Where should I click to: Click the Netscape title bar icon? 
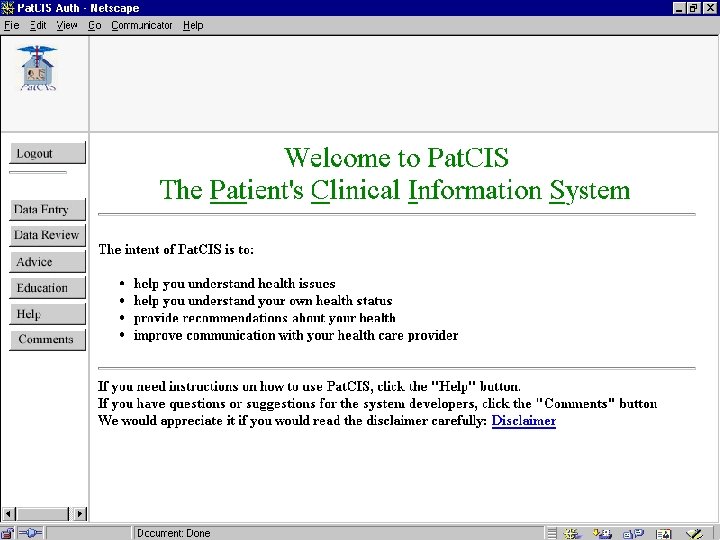pyautogui.click(x=8, y=8)
